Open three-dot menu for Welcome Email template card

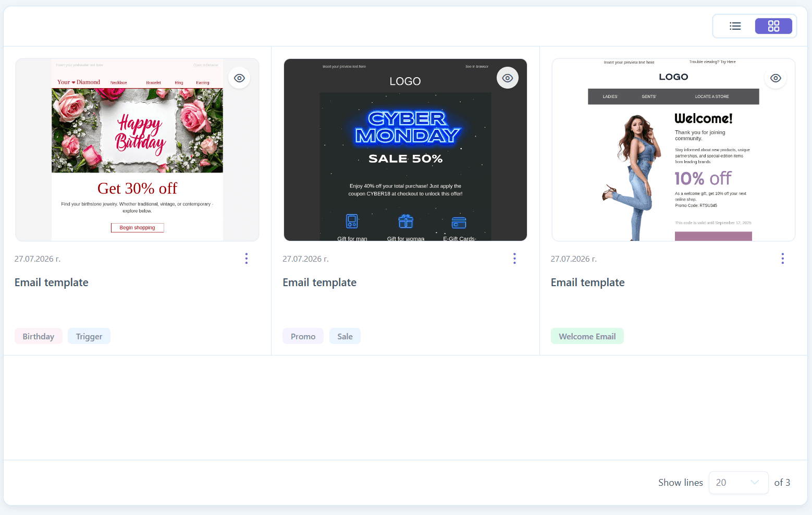click(x=782, y=259)
